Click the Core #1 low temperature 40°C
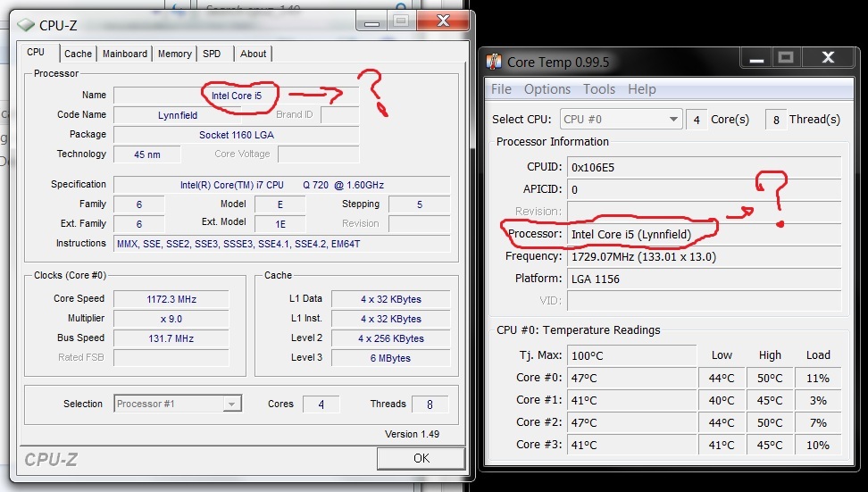The image size is (868, 492). (x=722, y=401)
